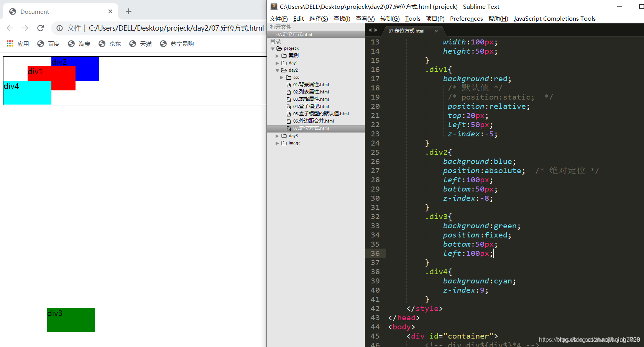Click the browser address bar URL
644x347 pixels.
[x=176, y=28]
